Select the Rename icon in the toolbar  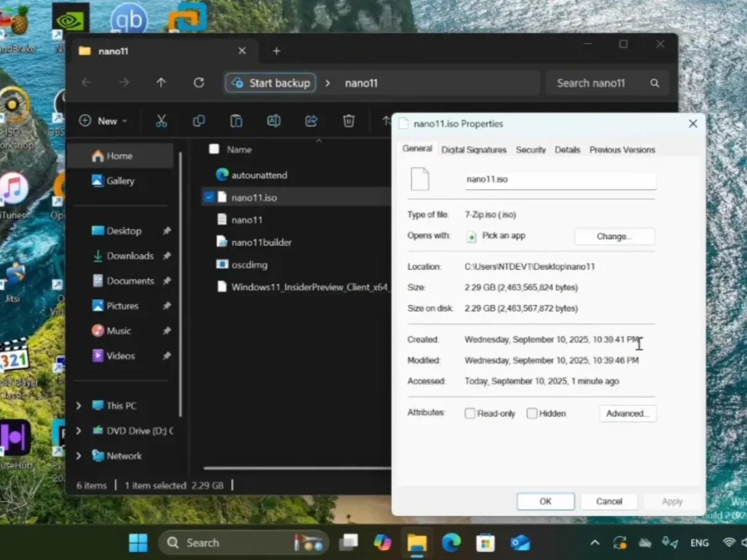tap(274, 121)
